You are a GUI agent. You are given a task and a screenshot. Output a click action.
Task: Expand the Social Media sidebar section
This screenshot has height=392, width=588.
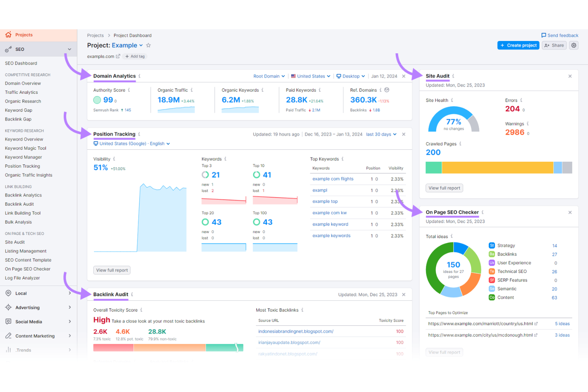(70, 322)
